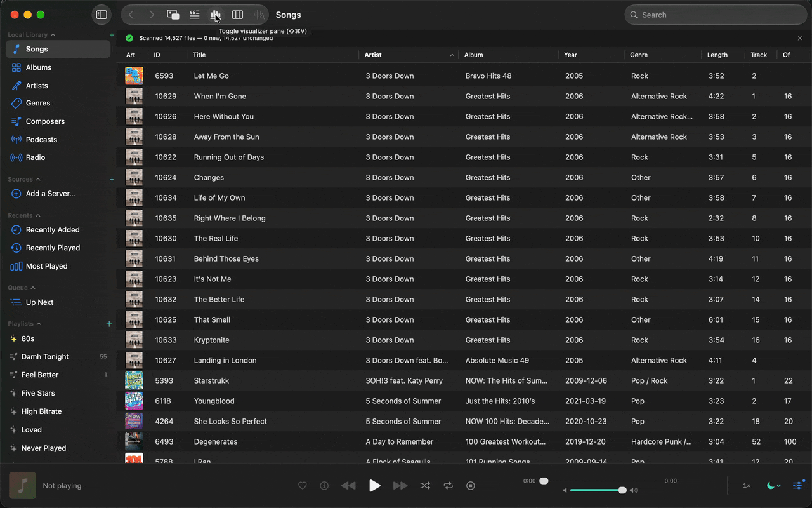Click in the Search field
This screenshot has height=508, width=812.
[x=716, y=15]
